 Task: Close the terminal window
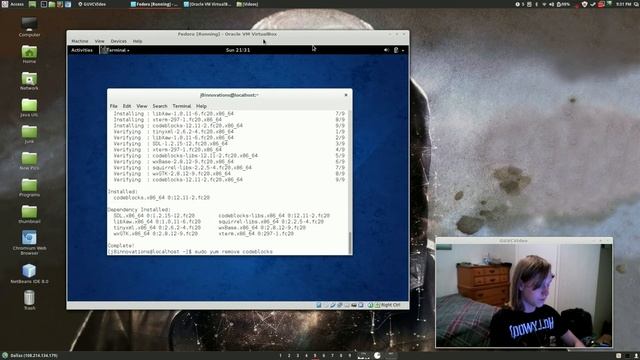[346, 95]
